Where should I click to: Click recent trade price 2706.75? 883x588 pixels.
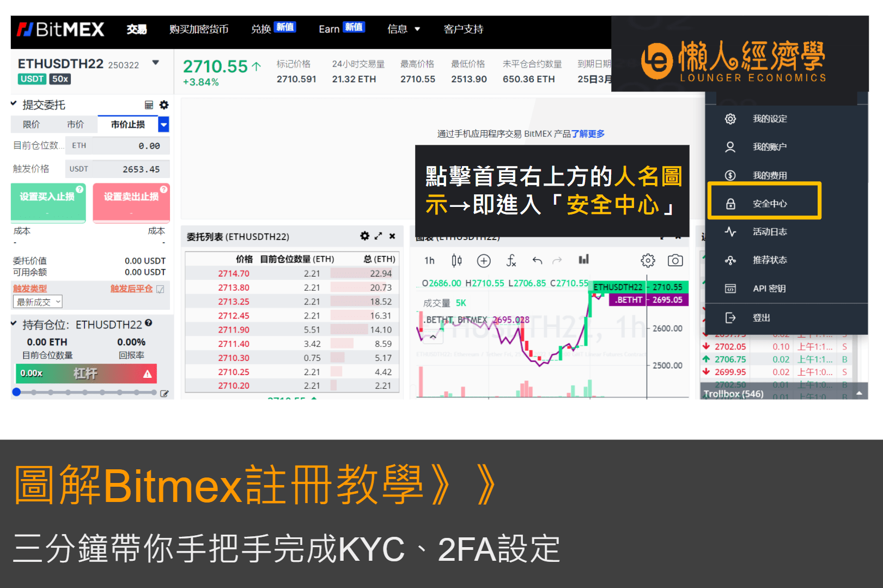pos(730,359)
